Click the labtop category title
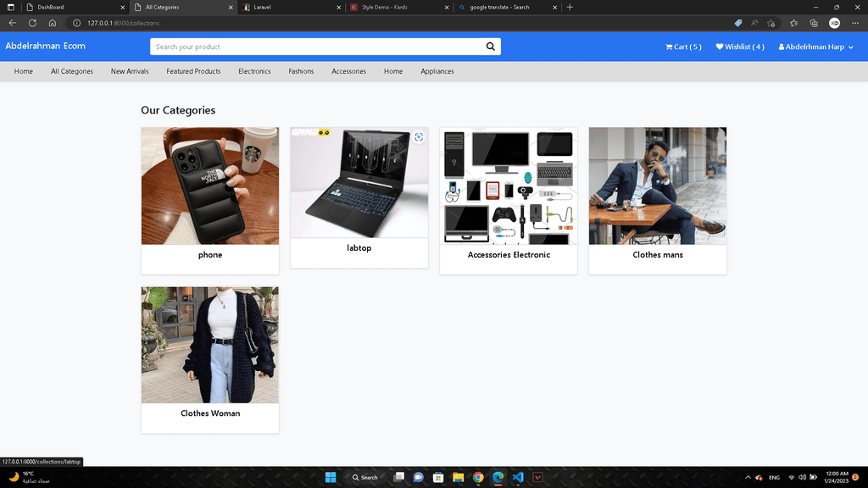The width and height of the screenshot is (868, 488). click(359, 248)
